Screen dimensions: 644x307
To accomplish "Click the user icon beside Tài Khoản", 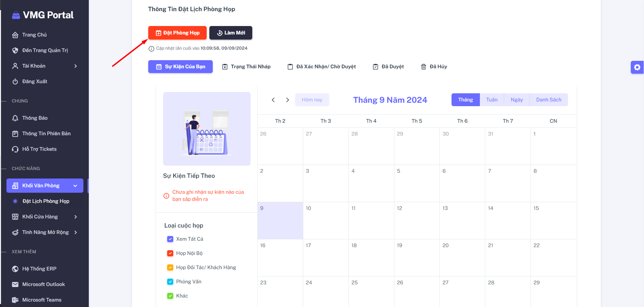I will [15, 66].
